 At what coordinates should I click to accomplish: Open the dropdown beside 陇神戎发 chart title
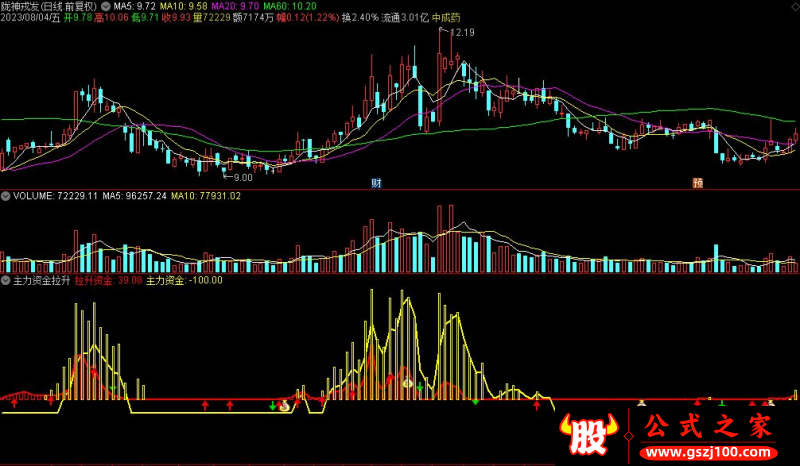pos(106,7)
